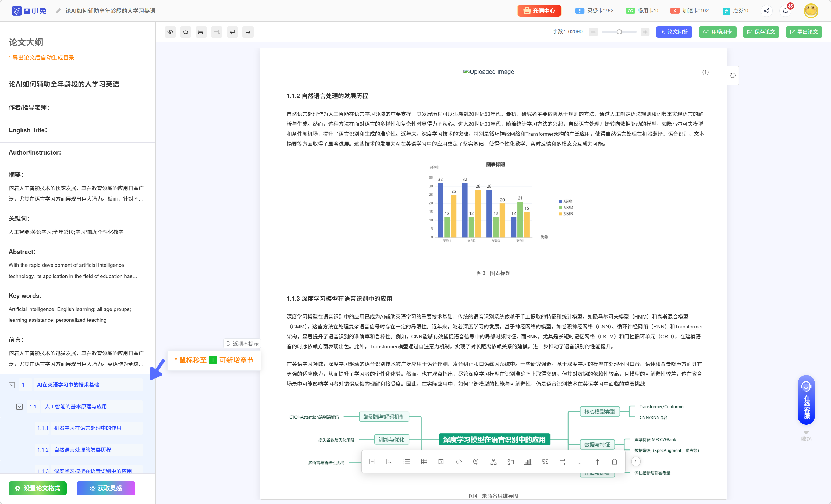The width and height of the screenshot is (831, 504).
Task: Insert bar chart from toolbar
Action: [x=528, y=462]
